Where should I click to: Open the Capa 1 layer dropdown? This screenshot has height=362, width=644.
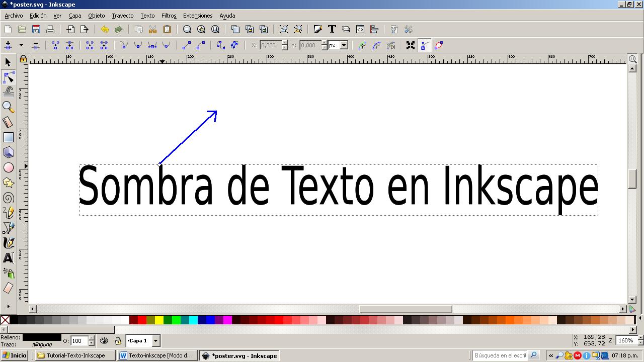[155, 341]
